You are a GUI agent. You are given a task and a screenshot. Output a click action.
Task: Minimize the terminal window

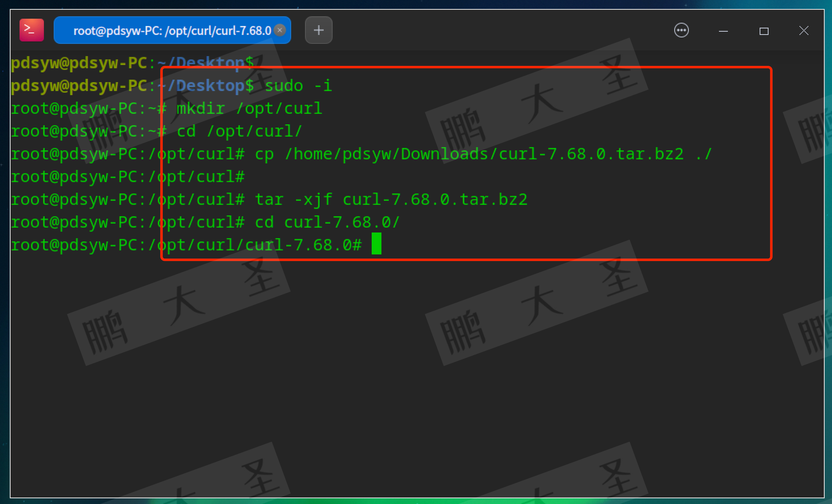tap(723, 31)
